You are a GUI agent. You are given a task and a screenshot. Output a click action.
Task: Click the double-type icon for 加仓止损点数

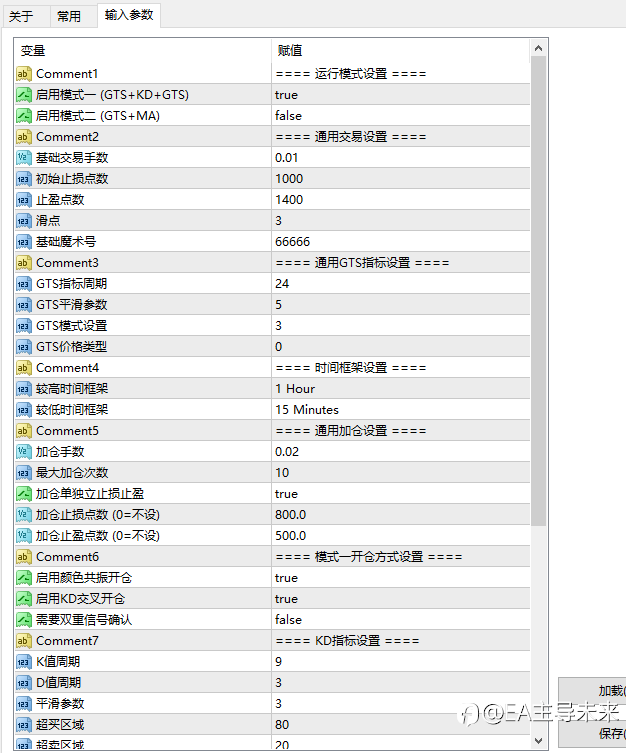tap(24, 515)
